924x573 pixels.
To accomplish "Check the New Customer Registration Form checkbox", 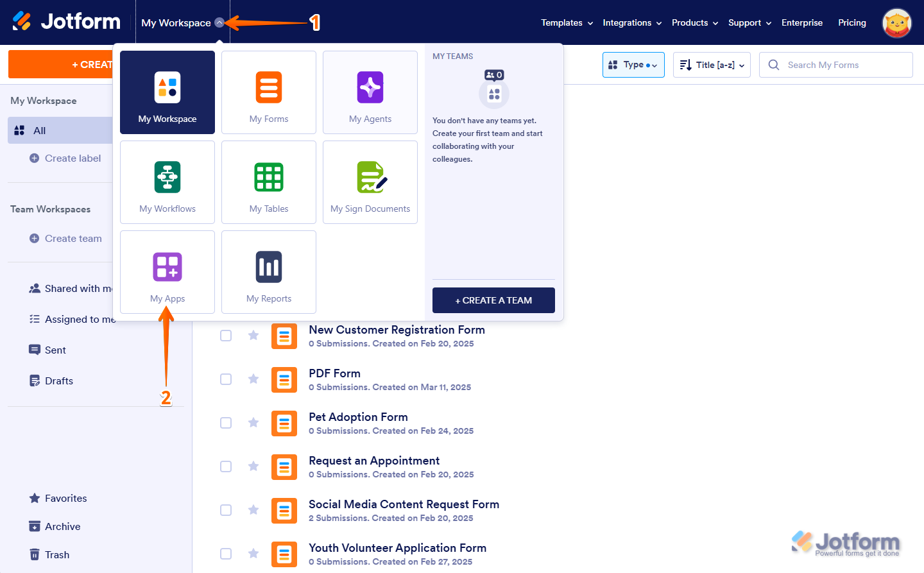I will tap(226, 336).
